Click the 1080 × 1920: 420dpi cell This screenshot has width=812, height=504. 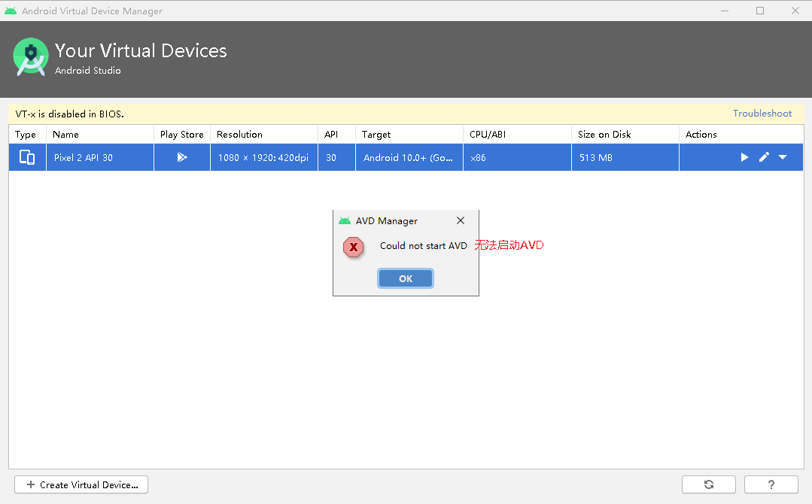(x=264, y=157)
